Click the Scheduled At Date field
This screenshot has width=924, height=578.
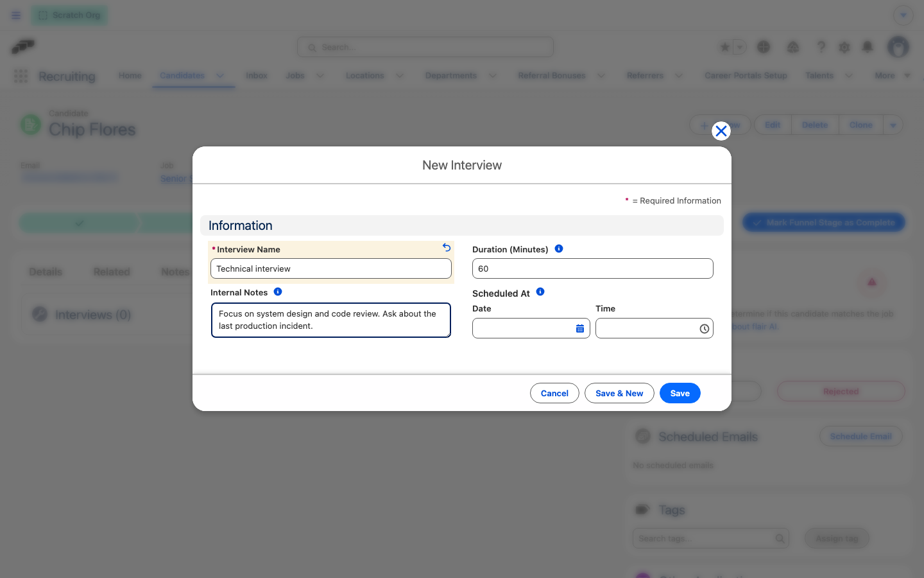tap(531, 328)
